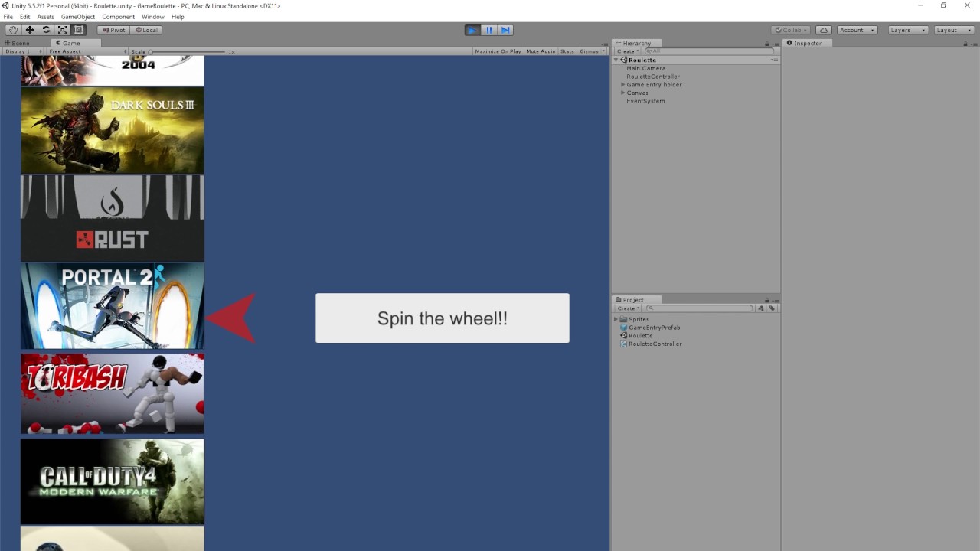Image resolution: width=980 pixels, height=551 pixels.
Task: Switch to the Scene tab
Action: [18, 43]
